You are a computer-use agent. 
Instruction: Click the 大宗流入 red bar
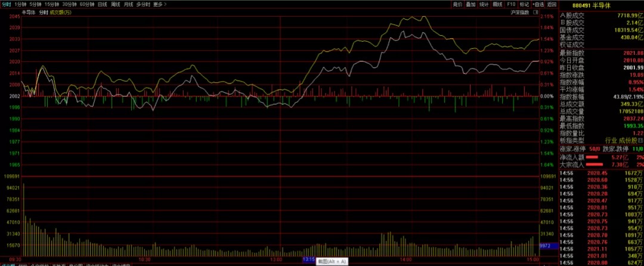click(x=595, y=165)
